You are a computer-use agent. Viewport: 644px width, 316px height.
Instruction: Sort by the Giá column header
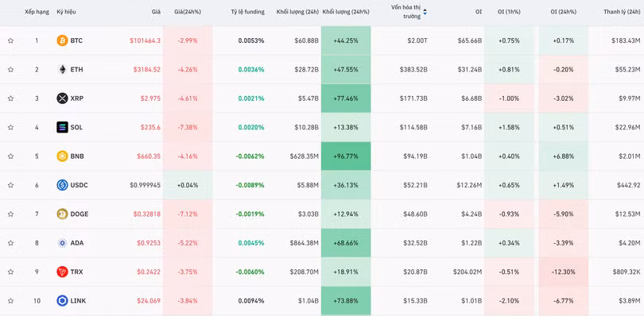(156, 12)
